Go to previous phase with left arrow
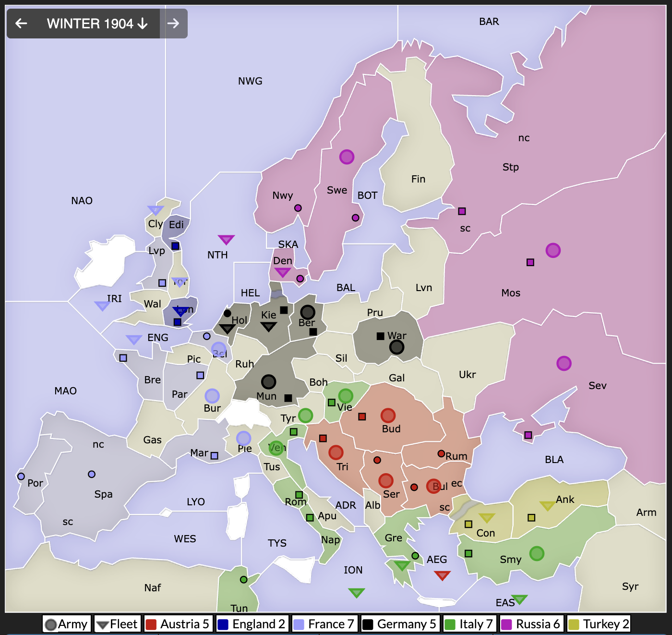Screen dimensions: 672x635 point(21,24)
